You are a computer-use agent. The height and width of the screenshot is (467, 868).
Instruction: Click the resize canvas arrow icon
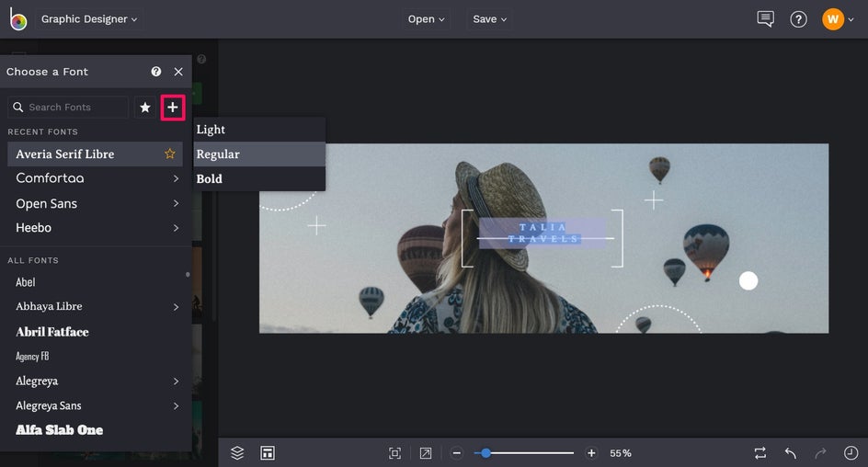(x=425, y=453)
